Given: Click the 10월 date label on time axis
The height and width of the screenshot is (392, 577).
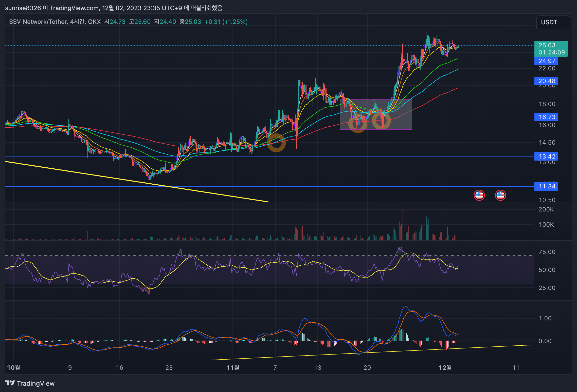Looking at the screenshot, I should click(x=14, y=367).
